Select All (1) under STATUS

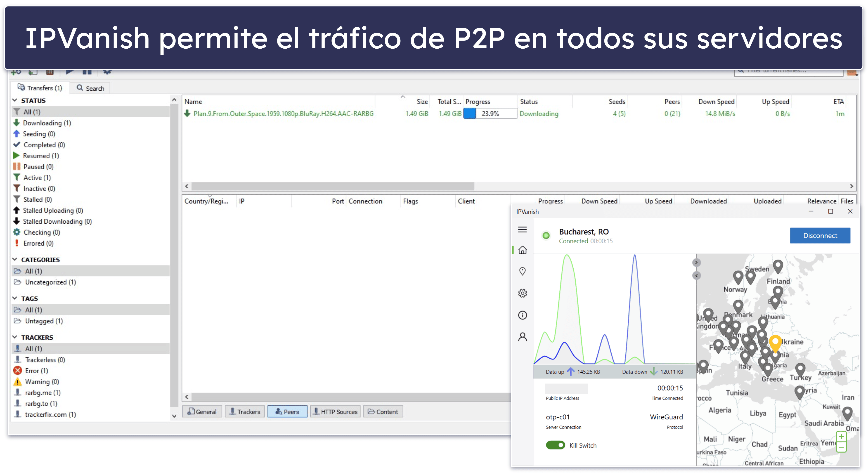[x=90, y=112]
